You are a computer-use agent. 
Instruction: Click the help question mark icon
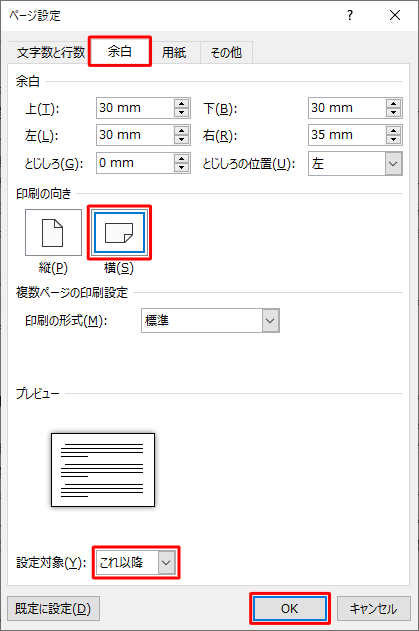[x=350, y=15]
